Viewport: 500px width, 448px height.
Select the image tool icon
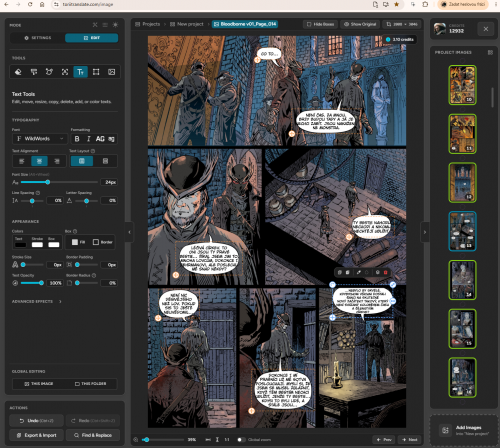point(111,72)
